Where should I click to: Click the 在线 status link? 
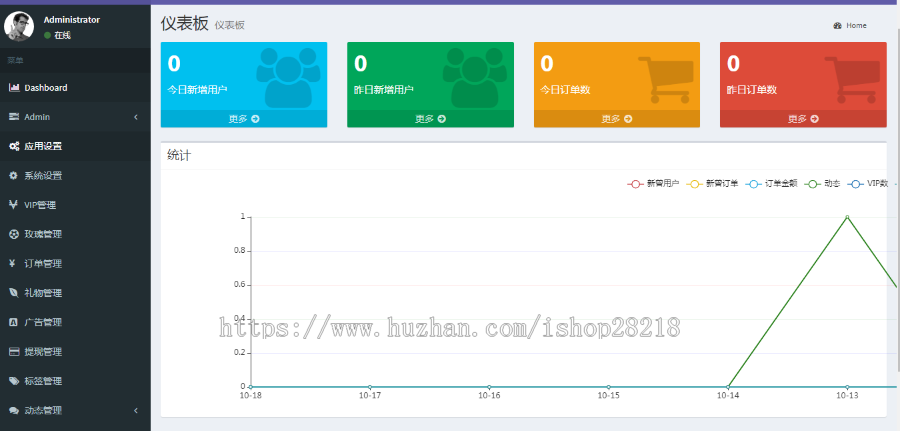click(x=57, y=35)
